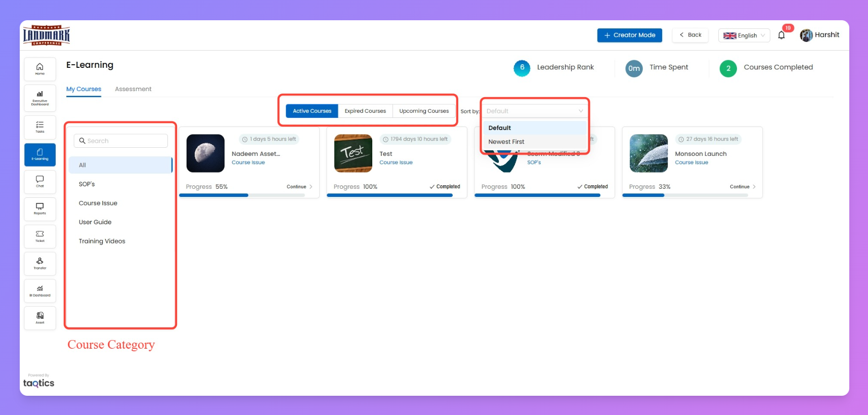This screenshot has height=415, width=868.
Task: Filter by the User Guide category
Action: pos(121,222)
